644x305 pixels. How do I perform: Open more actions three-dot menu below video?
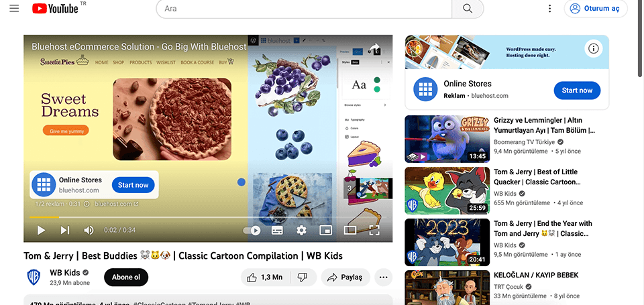coord(383,278)
